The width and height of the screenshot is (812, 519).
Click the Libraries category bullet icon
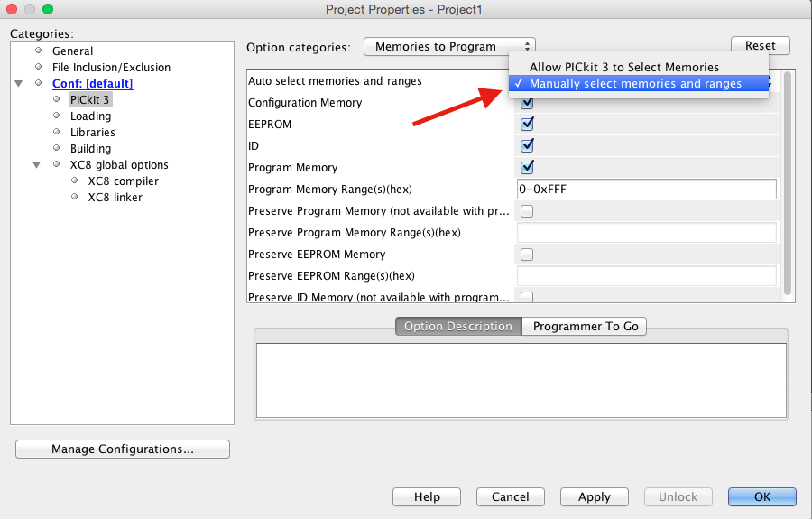[x=57, y=132]
